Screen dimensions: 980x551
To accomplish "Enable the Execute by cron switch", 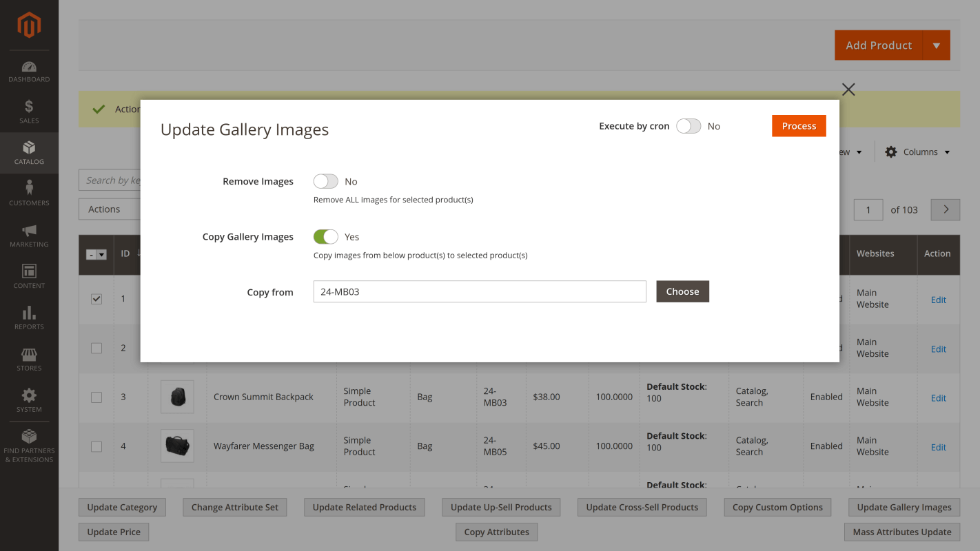I will pyautogui.click(x=688, y=126).
